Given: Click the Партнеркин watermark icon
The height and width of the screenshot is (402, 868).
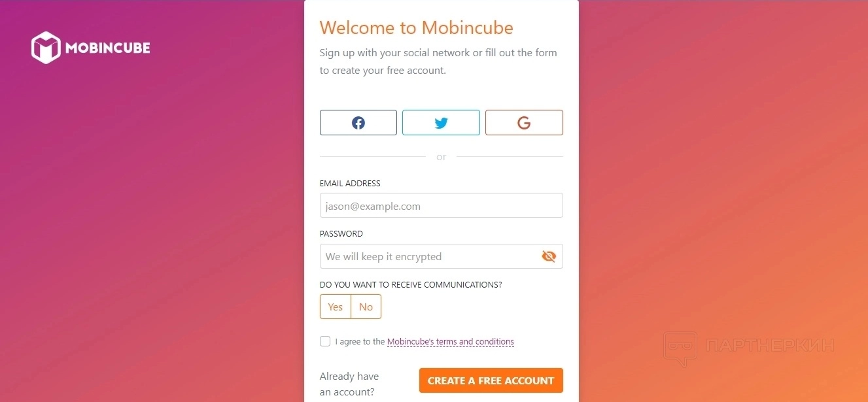Looking at the screenshot, I should click(x=680, y=348).
